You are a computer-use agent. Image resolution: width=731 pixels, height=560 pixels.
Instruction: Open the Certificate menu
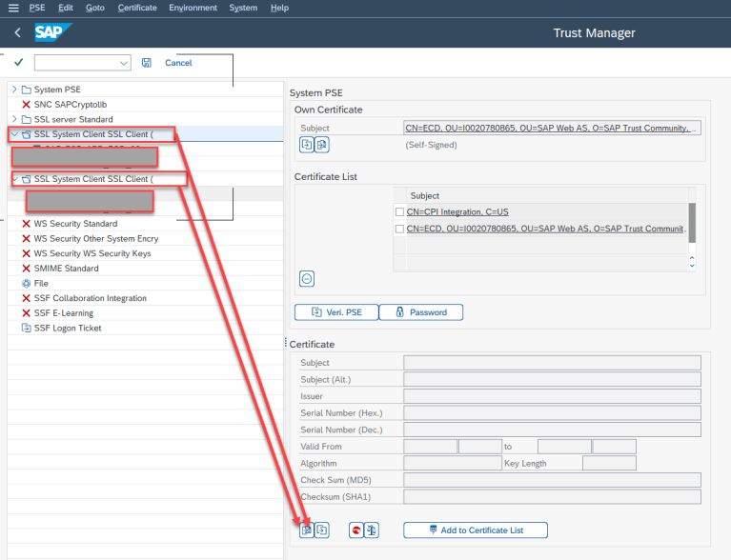(x=137, y=8)
